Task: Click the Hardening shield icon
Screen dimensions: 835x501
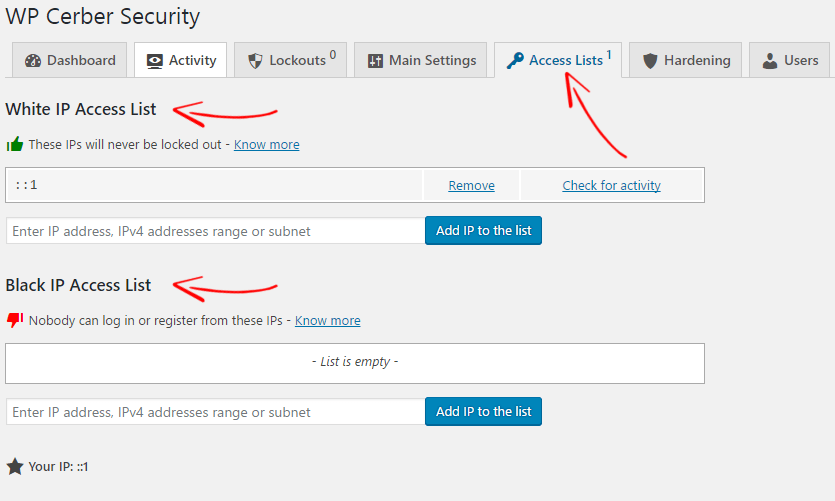Action: [650, 61]
